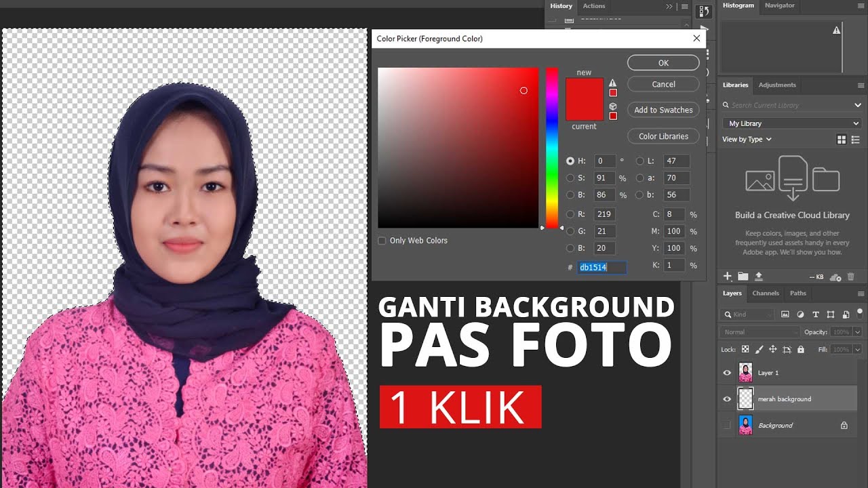Image resolution: width=868 pixels, height=488 pixels.
Task: Open the My Library dropdown
Action: (x=792, y=123)
